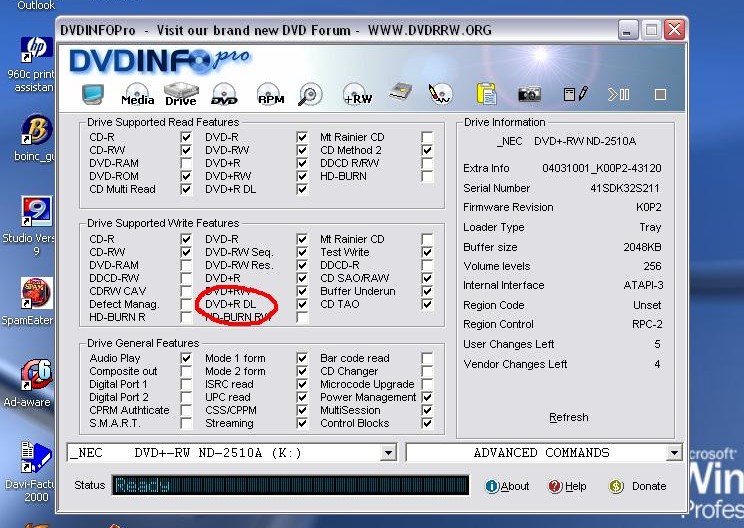This screenshot has width=744, height=528.
Task: Click the Help question mark icon
Action: click(x=555, y=486)
